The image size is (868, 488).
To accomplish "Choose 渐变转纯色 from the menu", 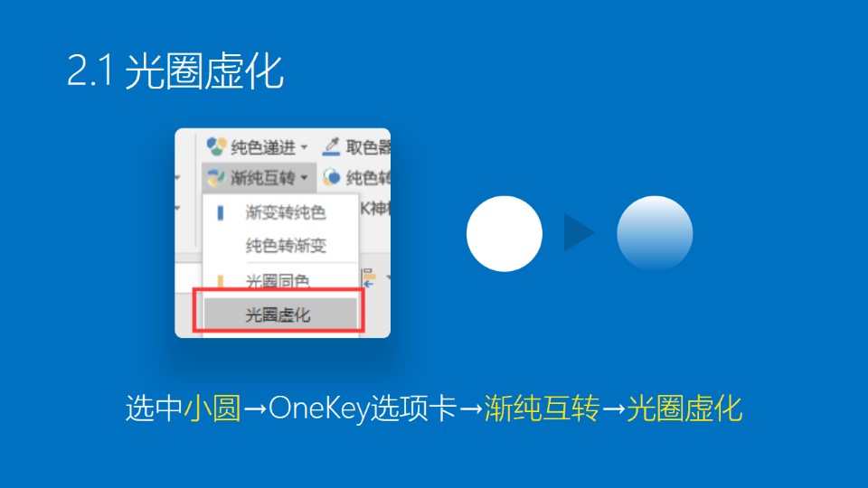I will point(285,212).
